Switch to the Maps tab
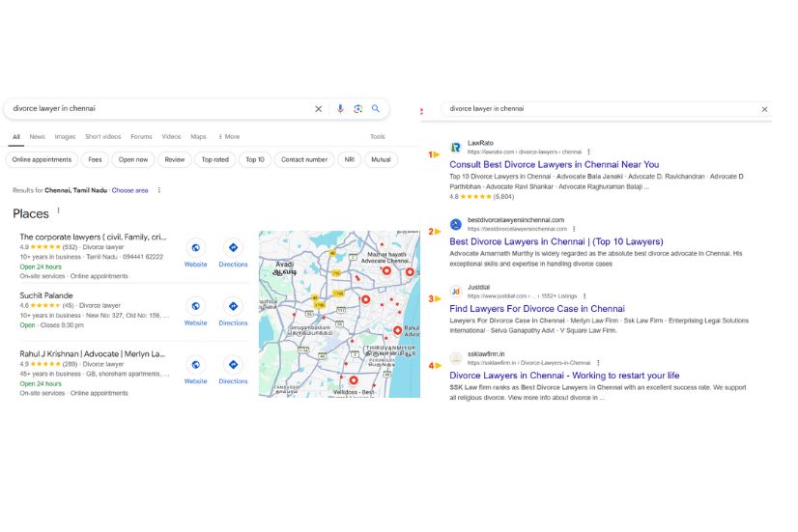 (x=198, y=137)
